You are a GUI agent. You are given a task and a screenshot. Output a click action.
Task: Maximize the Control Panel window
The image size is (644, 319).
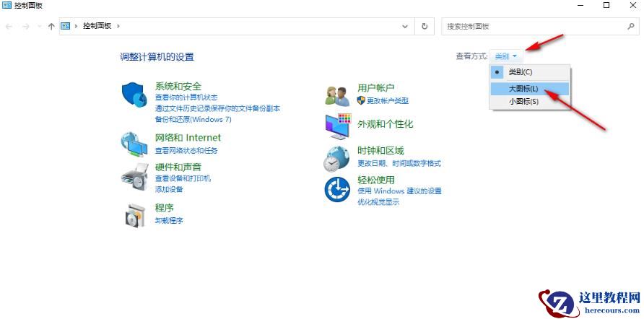[606, 5]
